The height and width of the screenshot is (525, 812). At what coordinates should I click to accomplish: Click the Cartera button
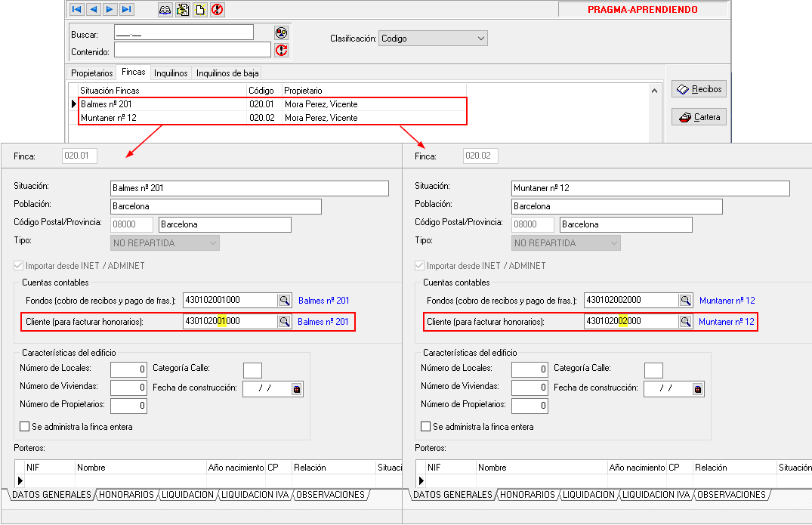pos(699,117)
